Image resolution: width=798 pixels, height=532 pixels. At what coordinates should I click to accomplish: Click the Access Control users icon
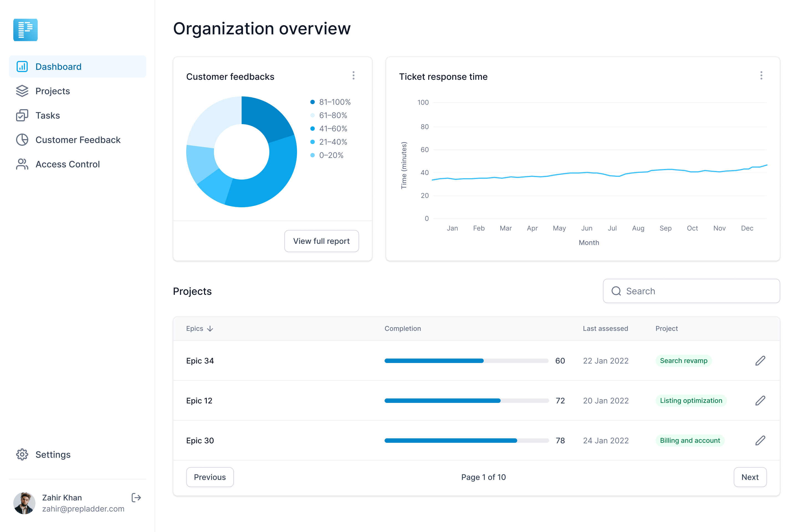tap(22, 164)
